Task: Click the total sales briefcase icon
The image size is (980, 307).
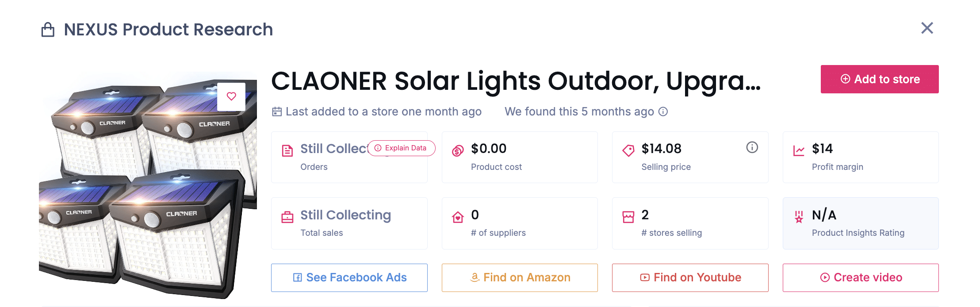Action: 287,217
